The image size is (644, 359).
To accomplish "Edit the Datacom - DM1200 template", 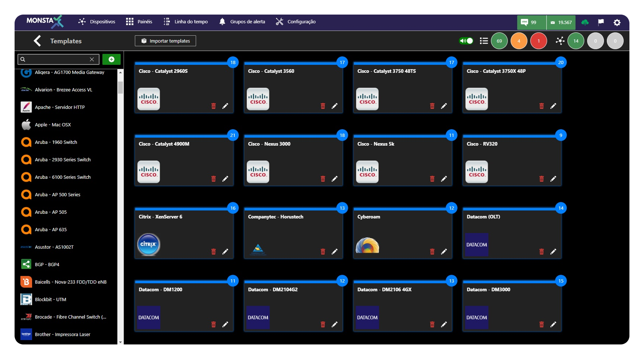I will click(225, 324).
